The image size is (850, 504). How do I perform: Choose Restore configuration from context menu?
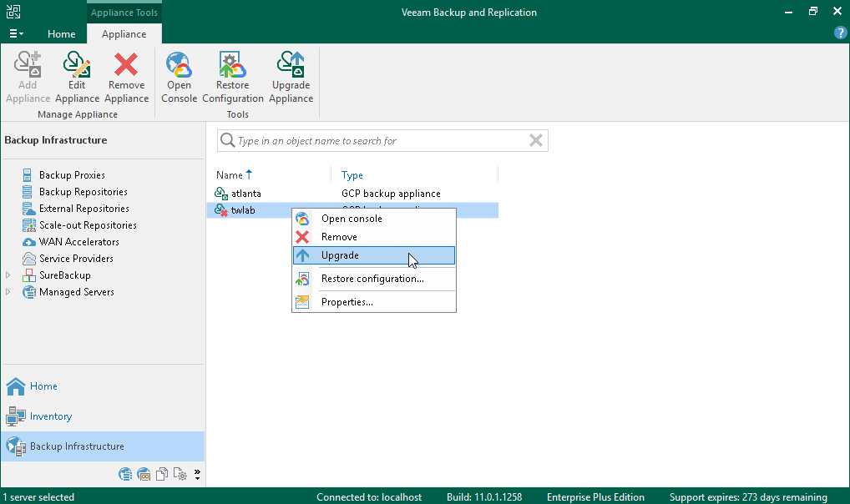tap(374, 279)
